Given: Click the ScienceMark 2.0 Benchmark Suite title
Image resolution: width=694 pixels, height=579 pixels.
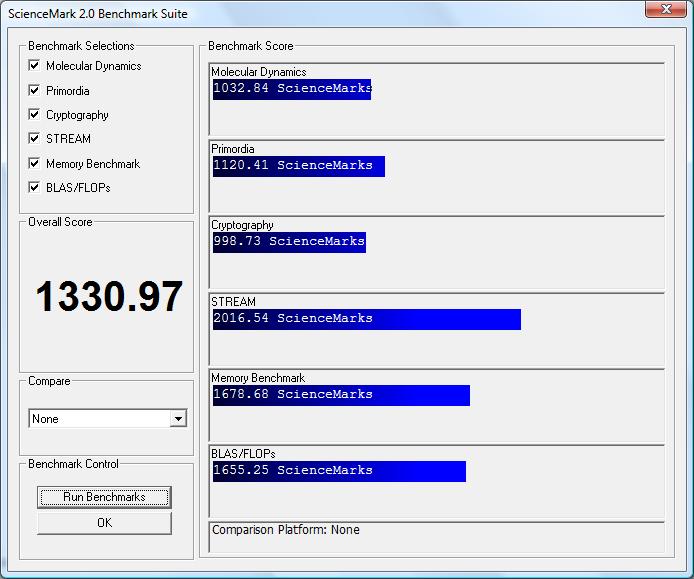Looking at the screenshot, I should click(98, 14).
